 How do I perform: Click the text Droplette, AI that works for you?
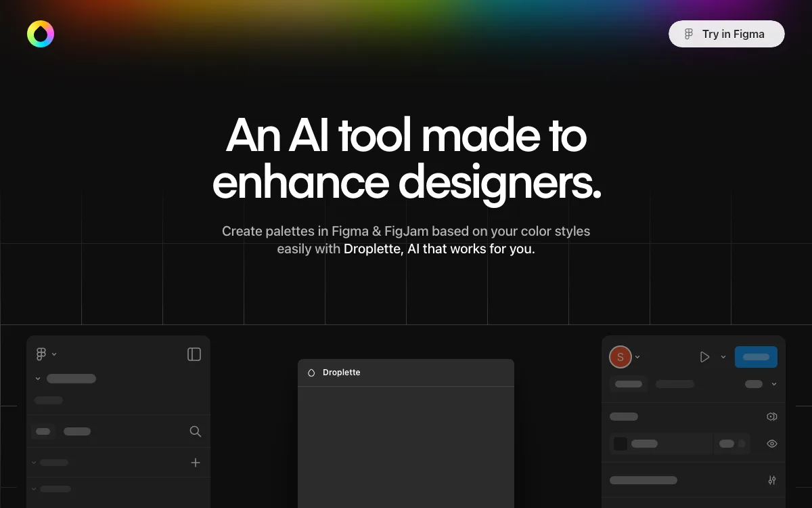(x=439, y=249)
